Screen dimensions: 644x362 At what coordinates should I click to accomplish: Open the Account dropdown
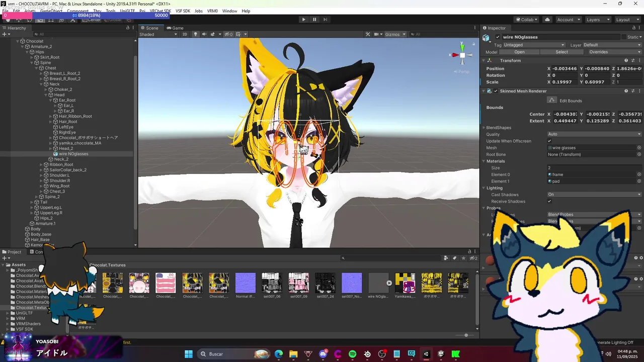click(569, 20)
